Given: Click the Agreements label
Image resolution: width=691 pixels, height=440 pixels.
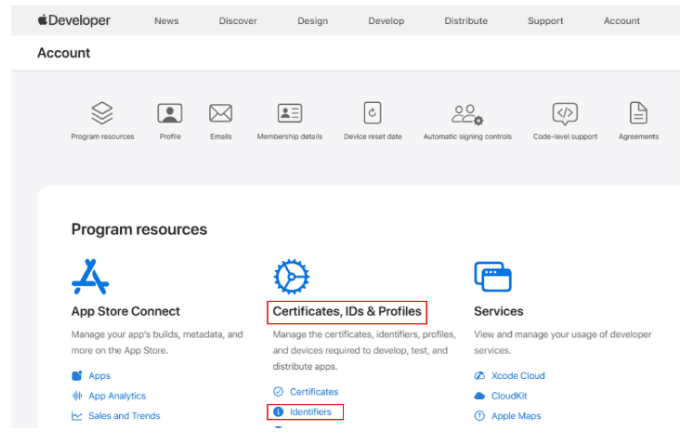Looking at the screenshot, I should pyautogui.click(x=639, y=137).
